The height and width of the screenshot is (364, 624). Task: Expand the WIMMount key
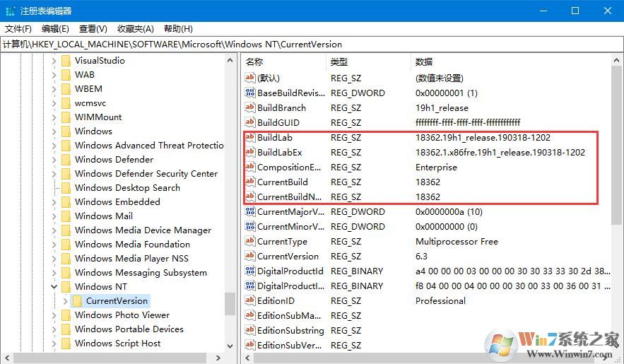click(54, 117)
